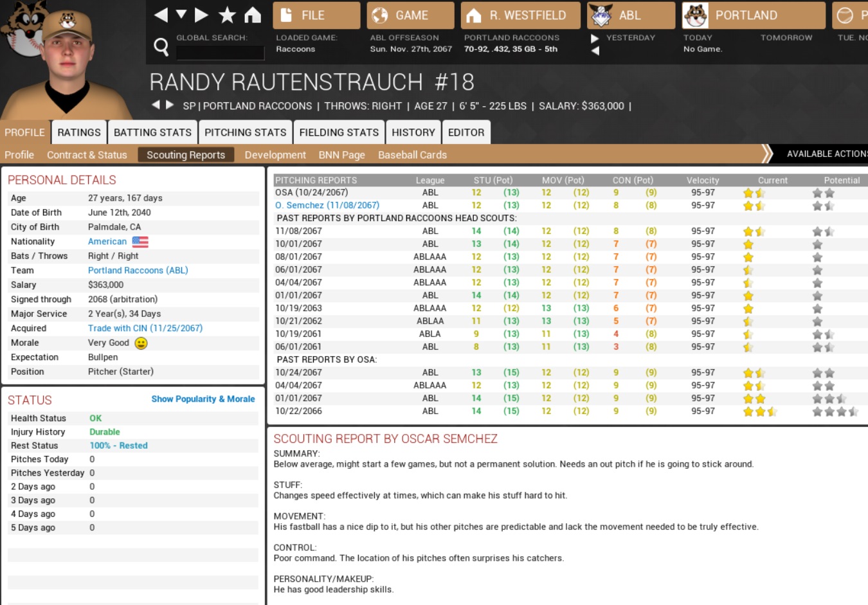868x605 pixels.
Task: Open the FILE menu
Action: 316,15
